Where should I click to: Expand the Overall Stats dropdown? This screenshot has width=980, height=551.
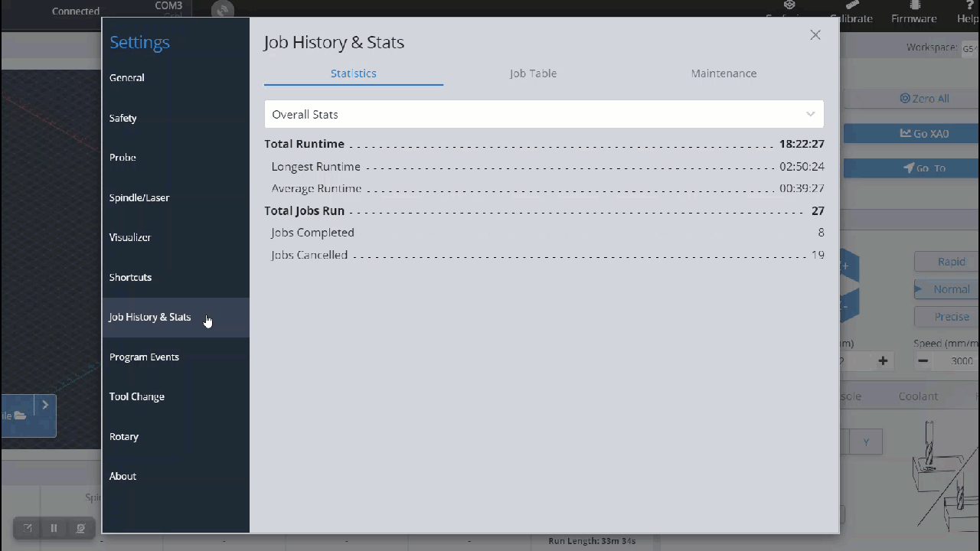coord(544,114)
